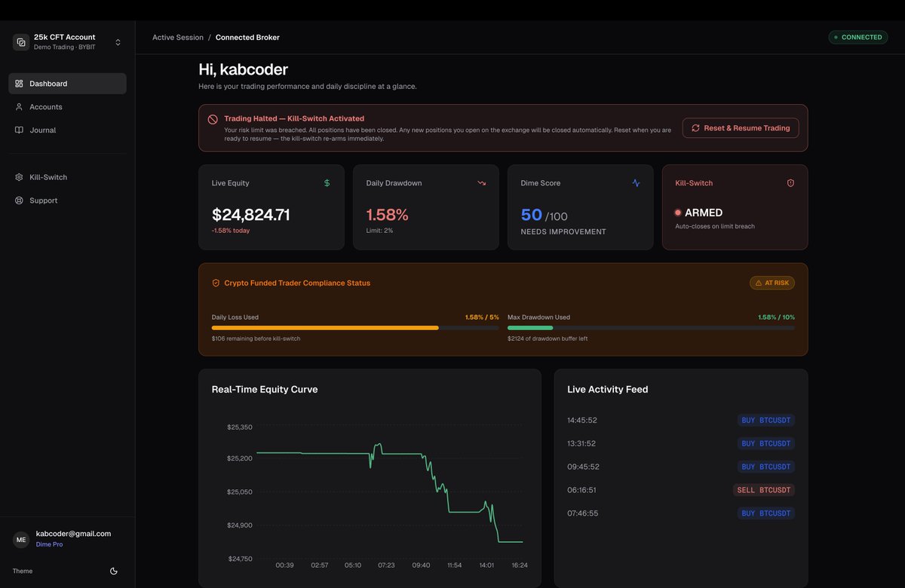Click the BUY BTCUSDT tag at 13:31:52

pos(766,444)
